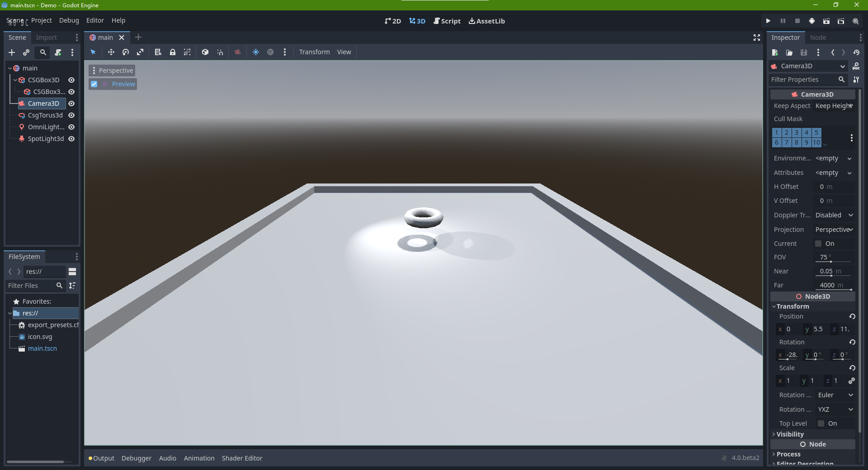
Task: Open Camera3D documentation via the search docs icon
Action: pos(856,66)
